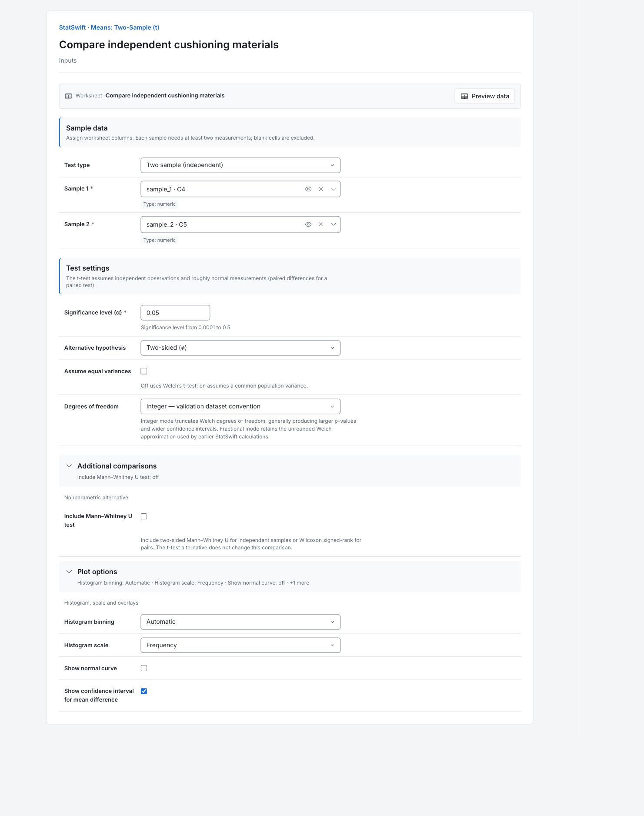Uncheck Show confidence interval for mean difference

click(x=144, y=692)
